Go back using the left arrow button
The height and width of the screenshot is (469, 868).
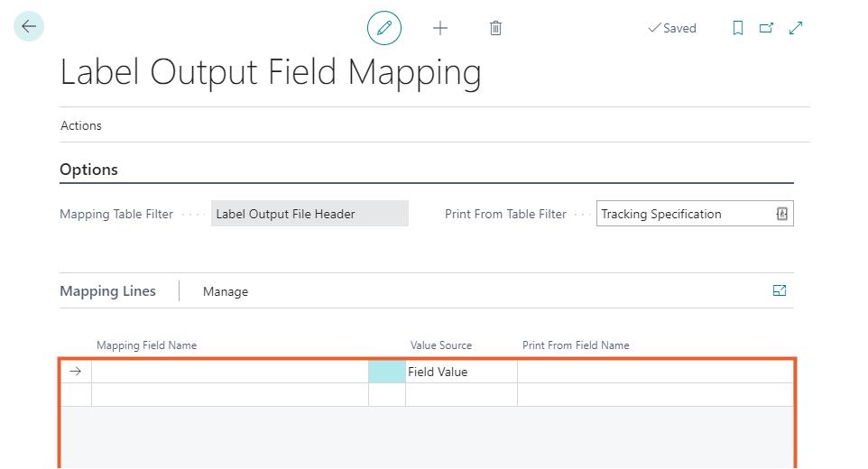pyautogui.click(x=29, y=27)
